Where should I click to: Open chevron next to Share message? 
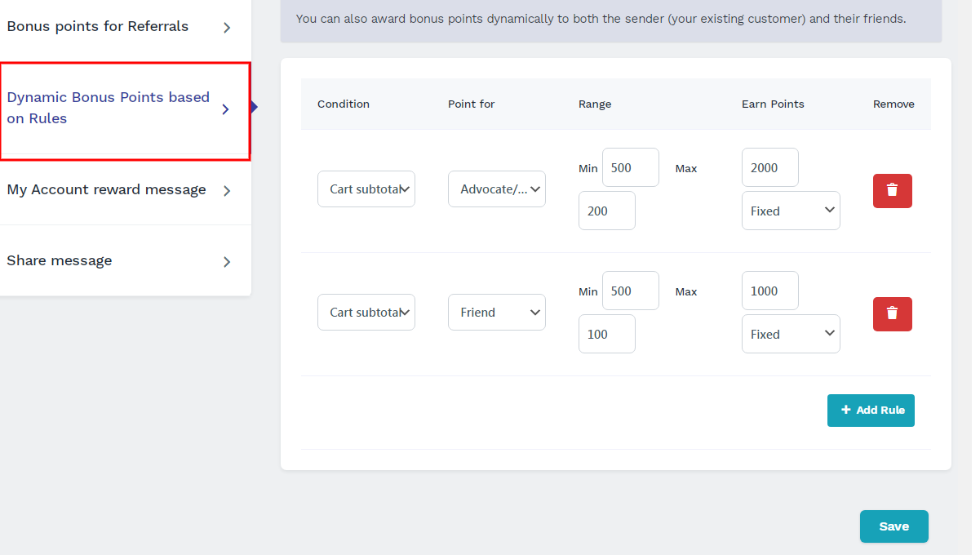pyautogui.click(x=227, y=262)
